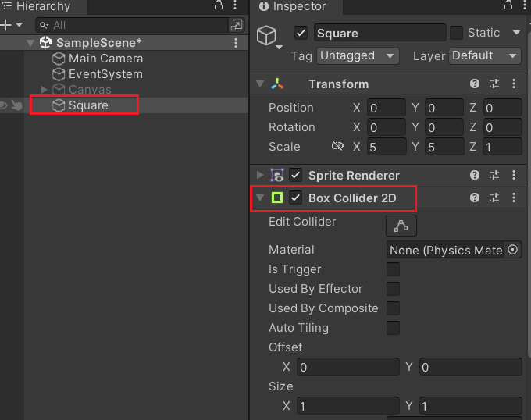
Task: Open Box Collider 2D help reference icon
Action: tap(475, 198)
